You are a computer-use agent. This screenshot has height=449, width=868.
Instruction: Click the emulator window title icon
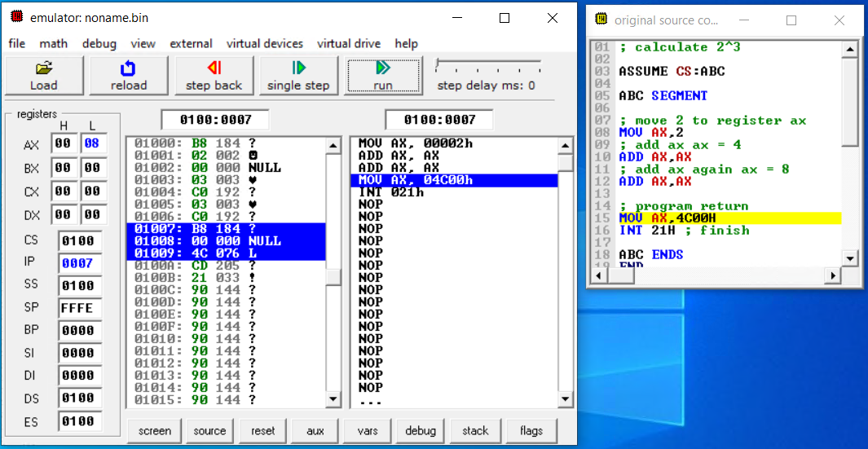(x=16, y=17)
